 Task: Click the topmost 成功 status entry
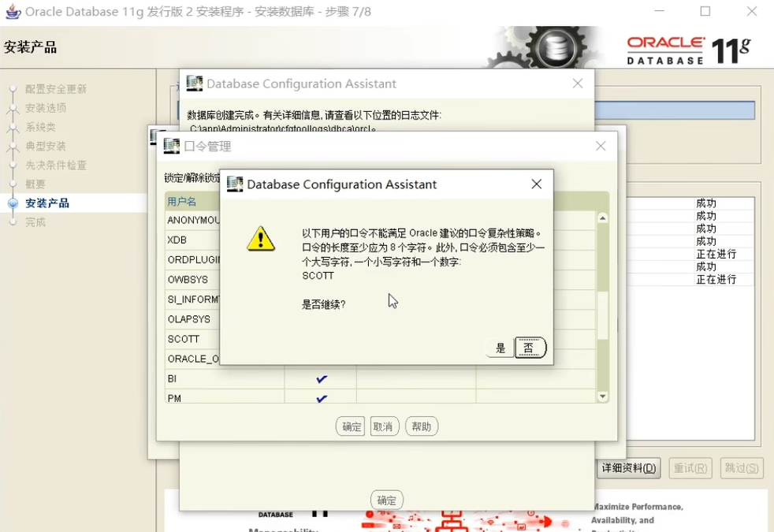706,203
